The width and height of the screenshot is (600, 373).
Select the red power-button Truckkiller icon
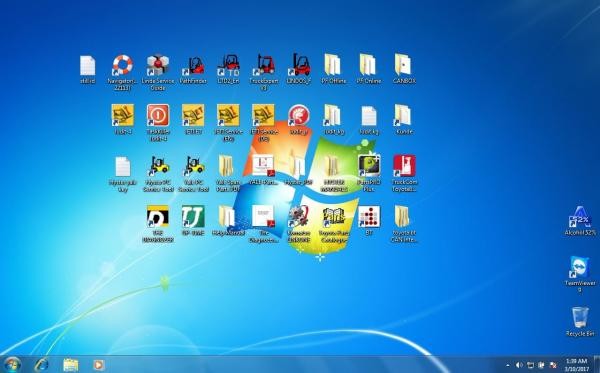[158, 122]
